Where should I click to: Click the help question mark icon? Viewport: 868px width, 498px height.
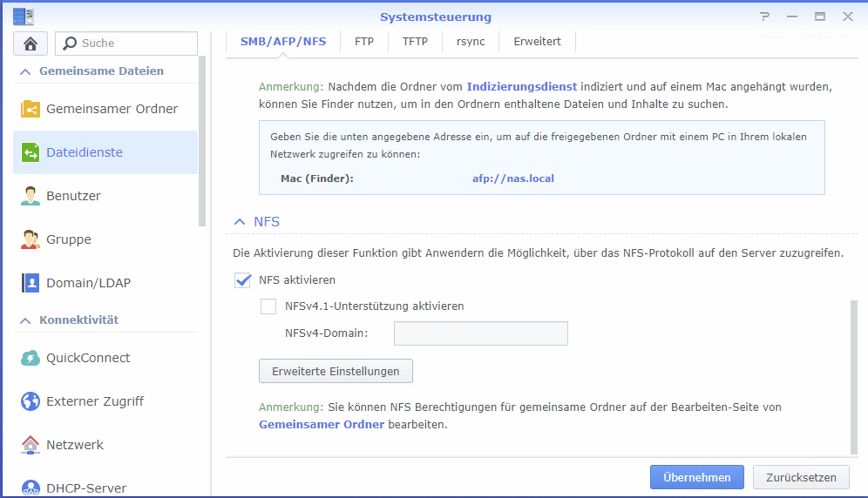pyautogui.click(x=764, y=17)
